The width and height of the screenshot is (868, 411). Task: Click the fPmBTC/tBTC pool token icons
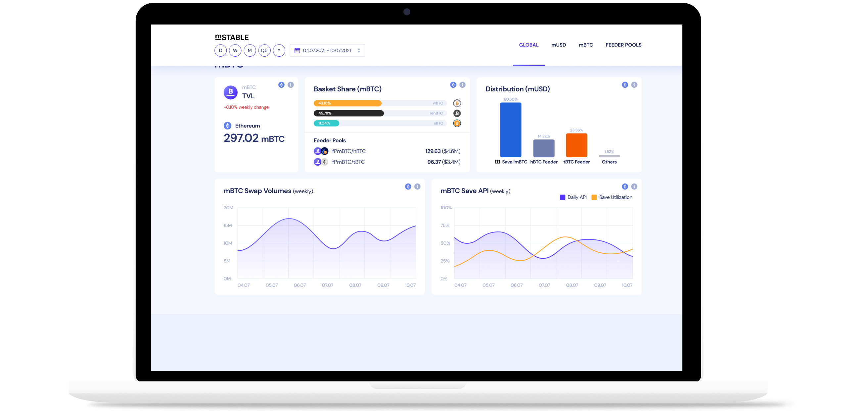(321, 162)
